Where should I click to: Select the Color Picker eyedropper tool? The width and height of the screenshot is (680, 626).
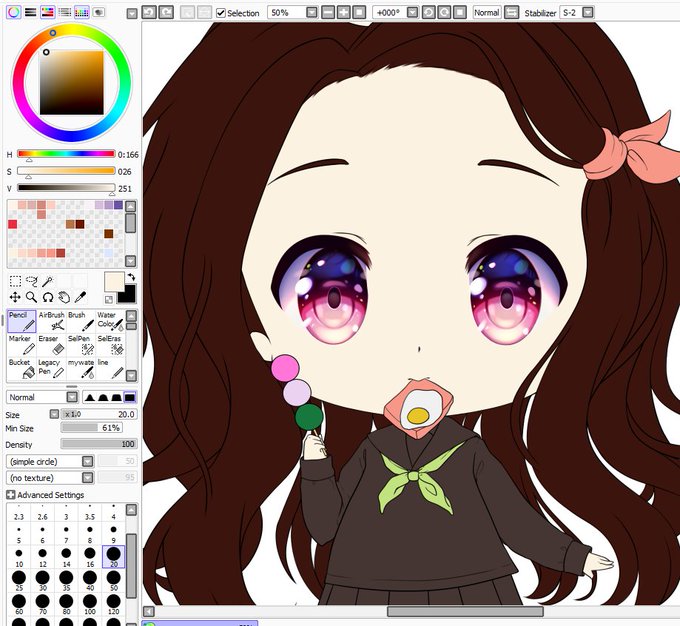(x=80, y=297)
